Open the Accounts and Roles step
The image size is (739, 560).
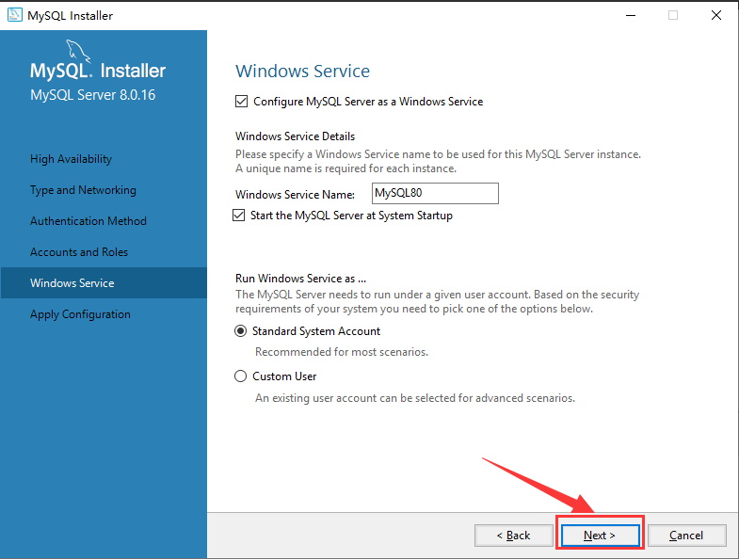tap(79, 252)
